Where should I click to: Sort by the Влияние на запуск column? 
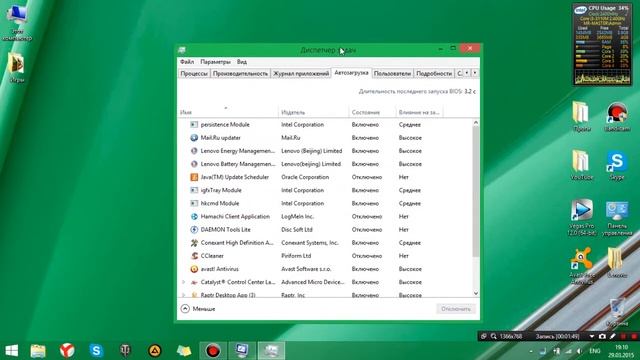(419, 111)
